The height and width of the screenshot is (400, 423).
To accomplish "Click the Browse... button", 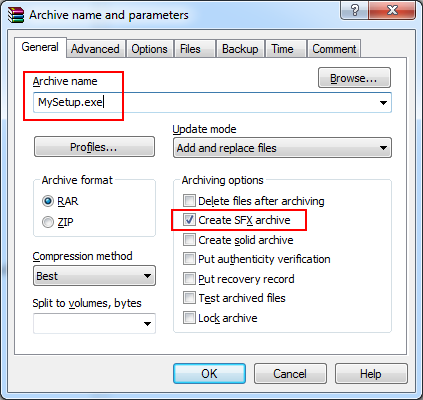I will pos(354,78).
